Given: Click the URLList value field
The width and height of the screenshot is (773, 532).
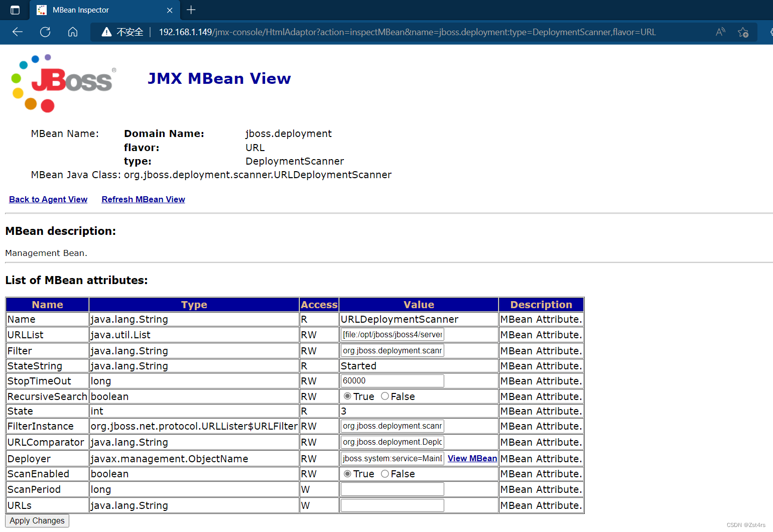Looking at the screenshot, I should [393, 334].
